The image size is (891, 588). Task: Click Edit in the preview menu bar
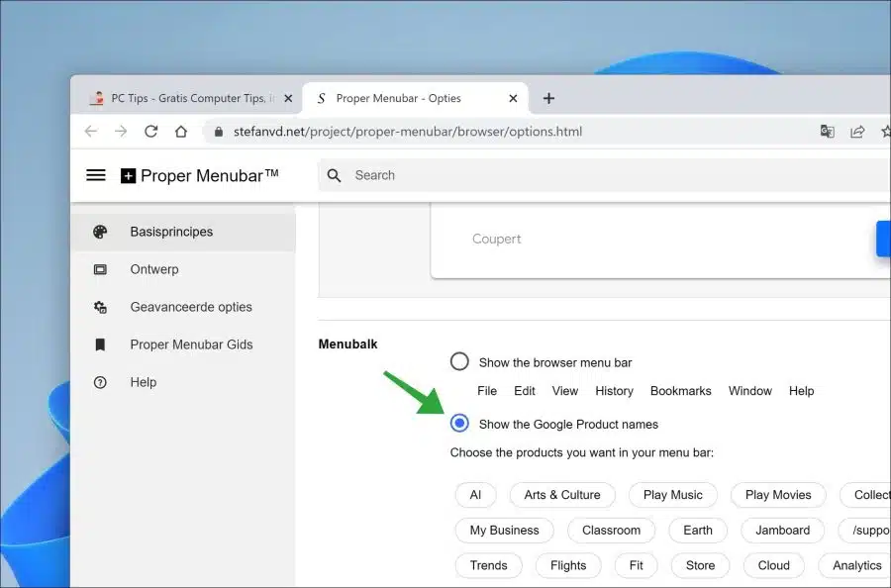point(525,391)
